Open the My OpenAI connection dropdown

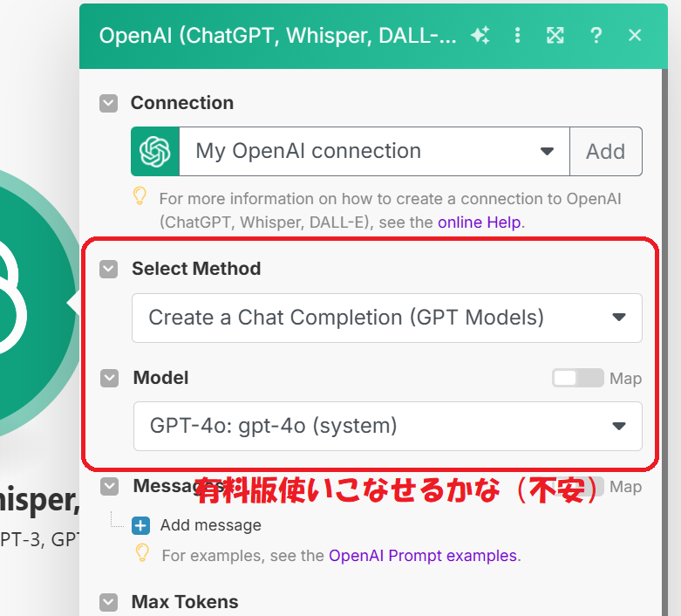click(x=374, y=151)
